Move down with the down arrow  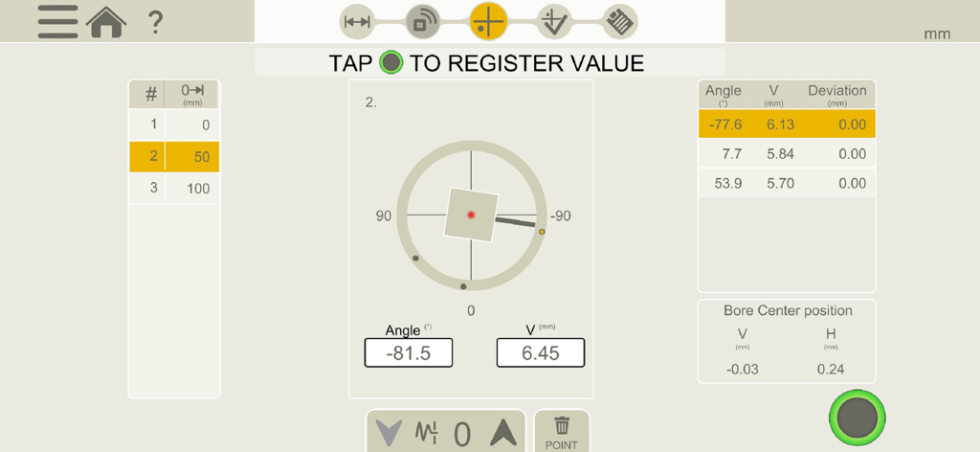coord(389,433)
